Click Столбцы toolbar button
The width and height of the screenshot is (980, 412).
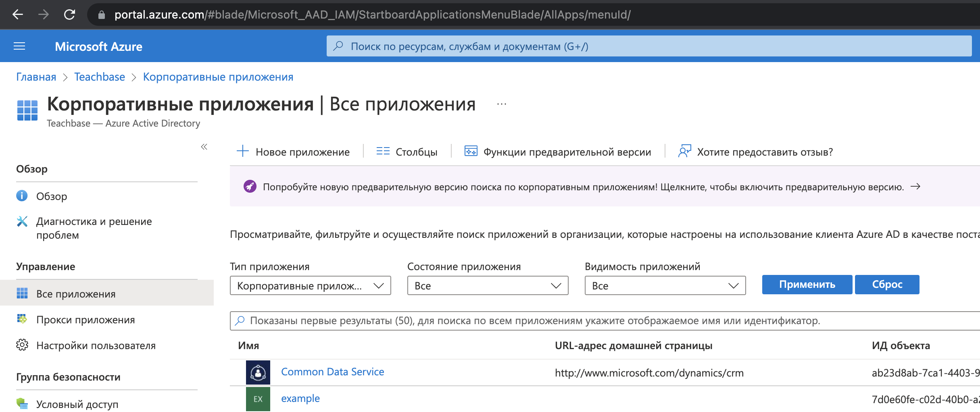coord(407,152)
